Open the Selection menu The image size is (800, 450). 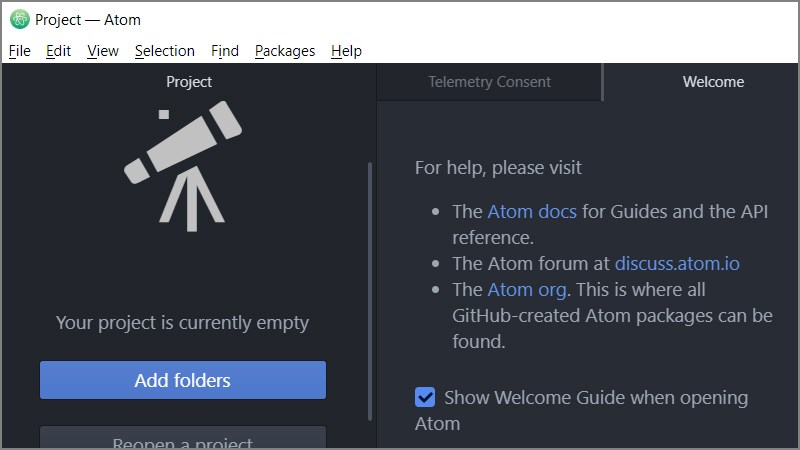165,51
